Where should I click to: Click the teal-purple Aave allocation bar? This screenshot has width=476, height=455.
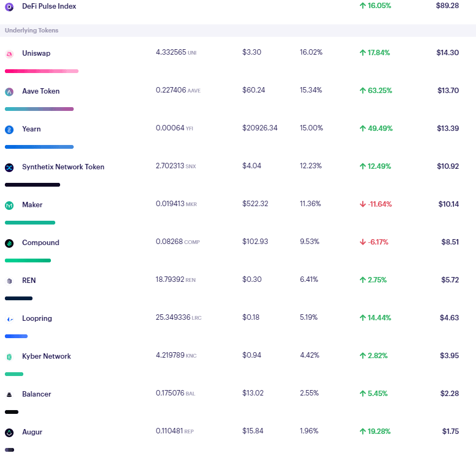(39, 109)
